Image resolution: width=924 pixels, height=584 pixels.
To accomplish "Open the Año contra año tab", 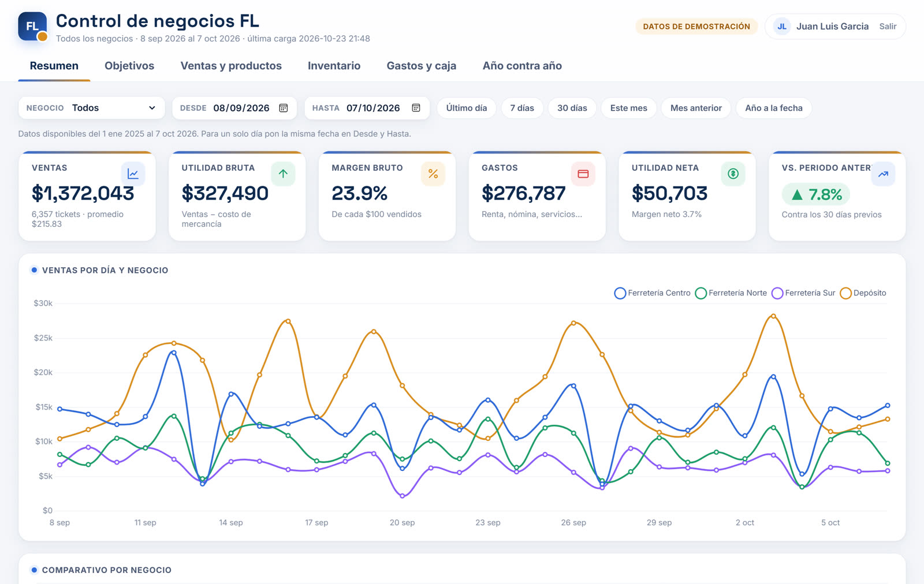I will tap(522, 66).
